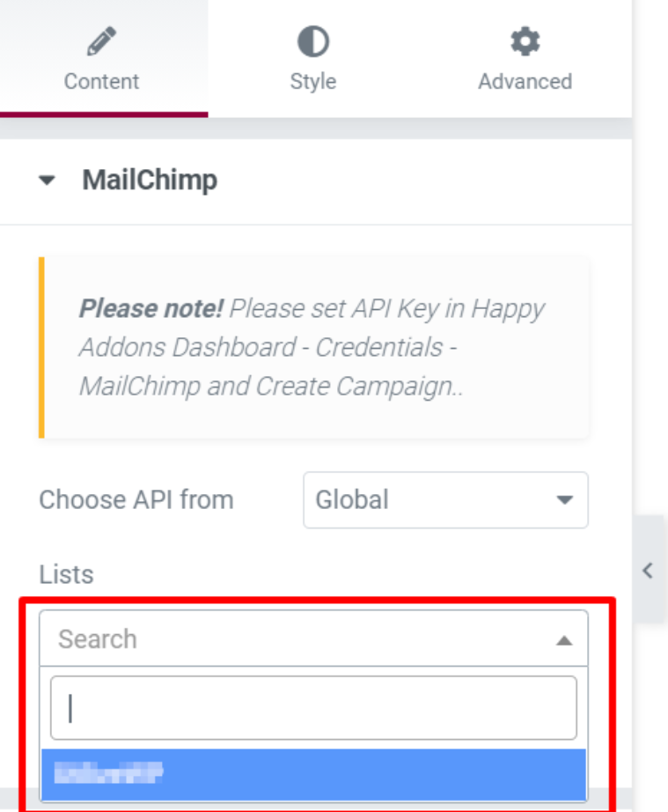Click the half-circle Style icon

click(x=313, y=41)
